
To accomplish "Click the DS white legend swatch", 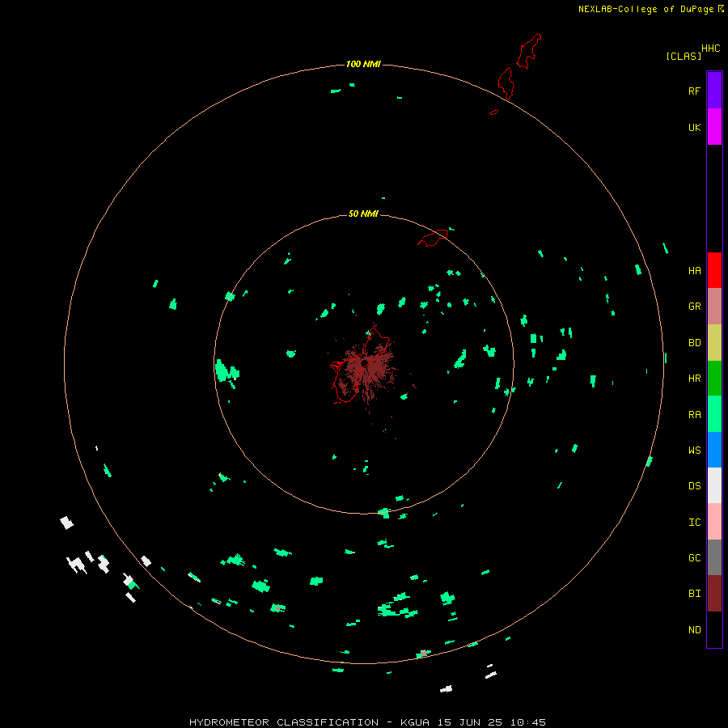I will (x=714, y=485).
